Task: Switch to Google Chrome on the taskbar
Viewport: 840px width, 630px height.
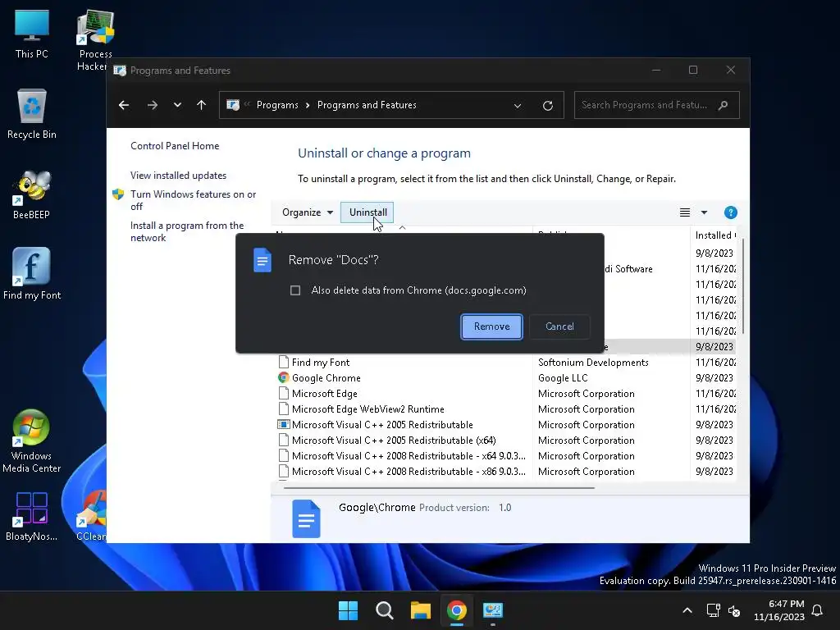Action: click(456, 610)
